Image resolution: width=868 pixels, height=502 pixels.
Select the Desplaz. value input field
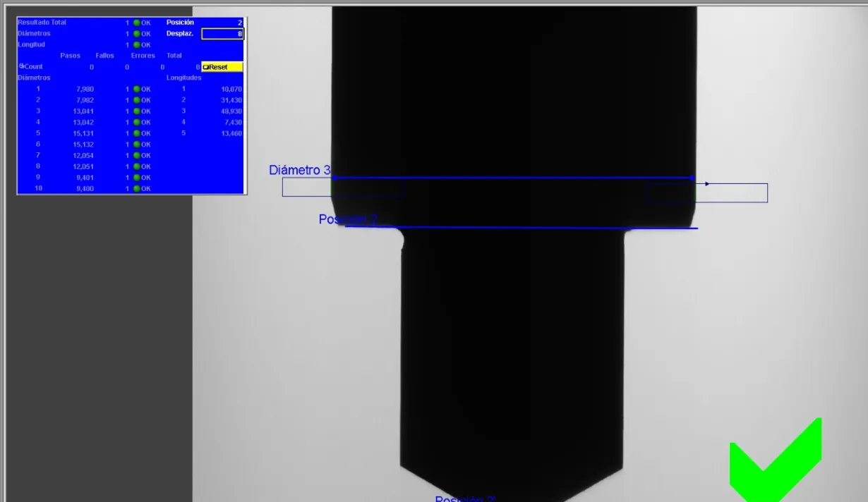click(x=222, y=34)
